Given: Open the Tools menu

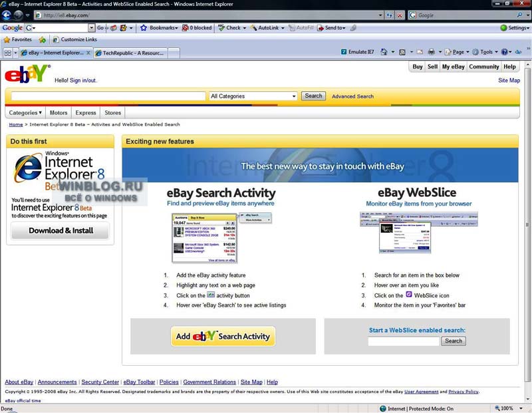Looking at the screenshot, I should 485,52.
